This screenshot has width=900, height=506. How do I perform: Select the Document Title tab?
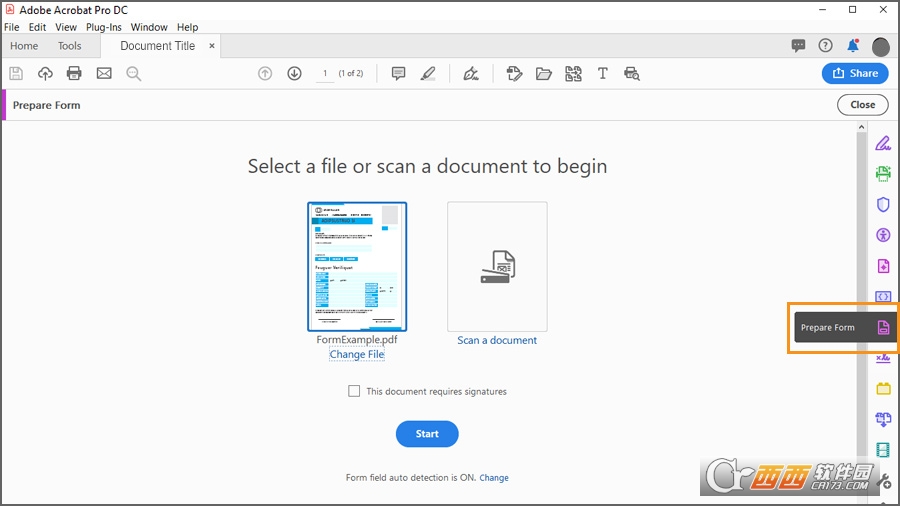pos(158,46)
